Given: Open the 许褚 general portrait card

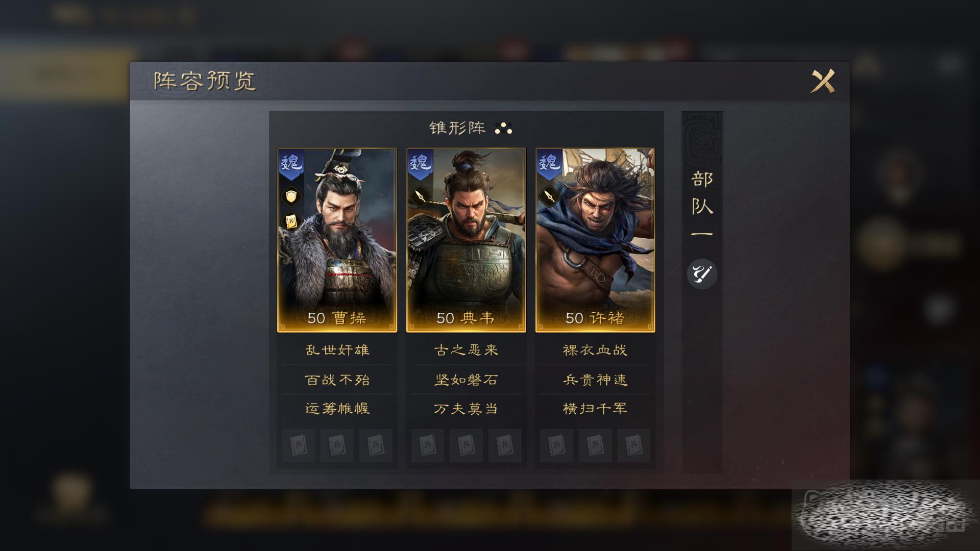Looking at the screenshot, I should [595, 240].
